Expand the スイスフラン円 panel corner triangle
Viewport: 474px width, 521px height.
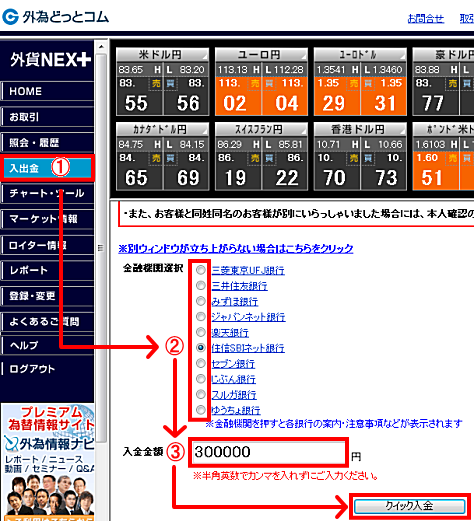(303, 132)
